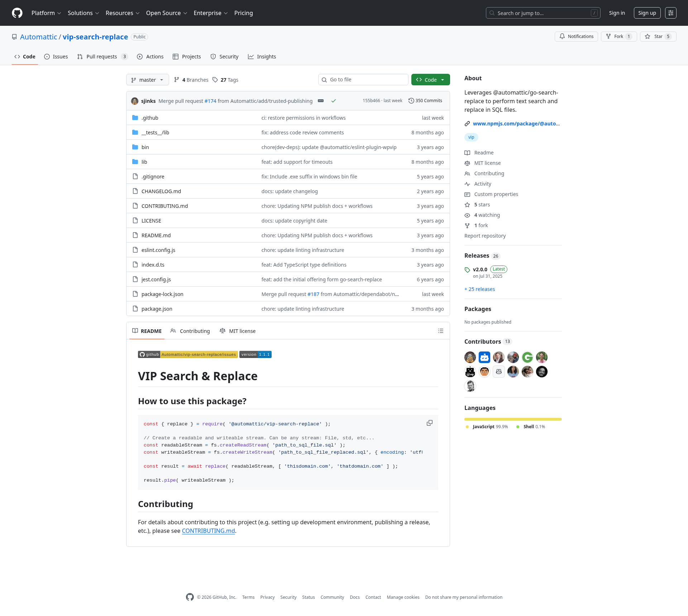Click the eslint.config.js file icon
The image size is (688, 616).
coord(135,250)
